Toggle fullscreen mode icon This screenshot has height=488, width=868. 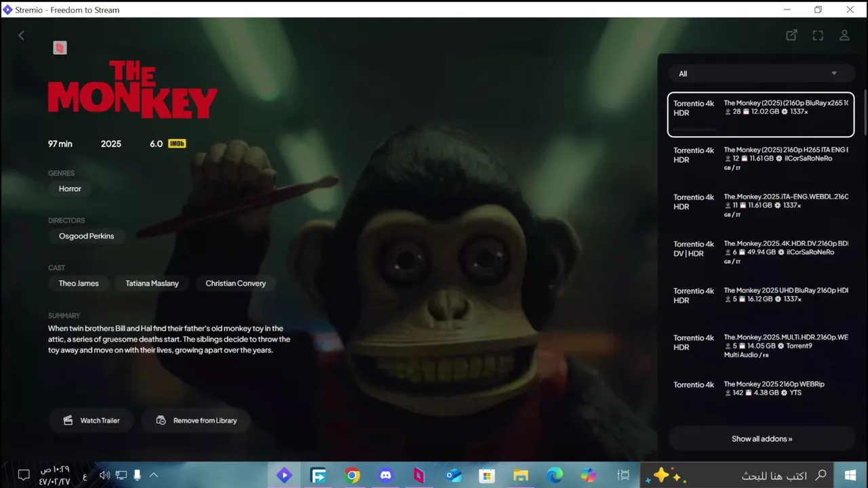[818, 35]
